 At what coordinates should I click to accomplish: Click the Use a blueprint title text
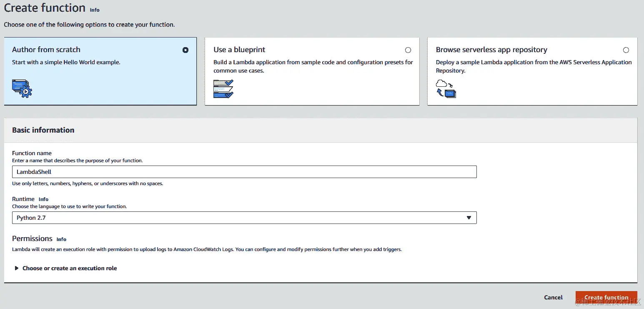pyautogui.click(x=239, y=50)
